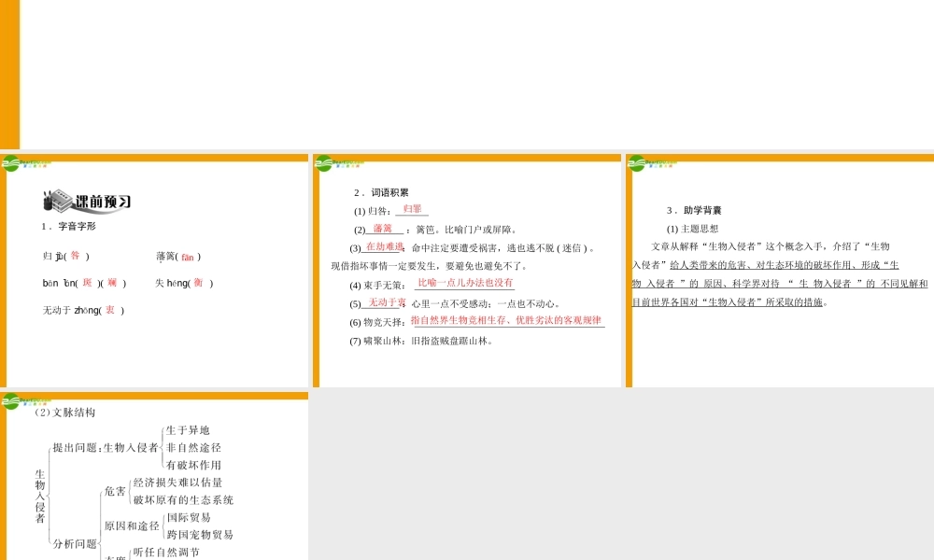Click the red answer '无动于衷' in item (5)
The image size is (934, 560).
388,302
